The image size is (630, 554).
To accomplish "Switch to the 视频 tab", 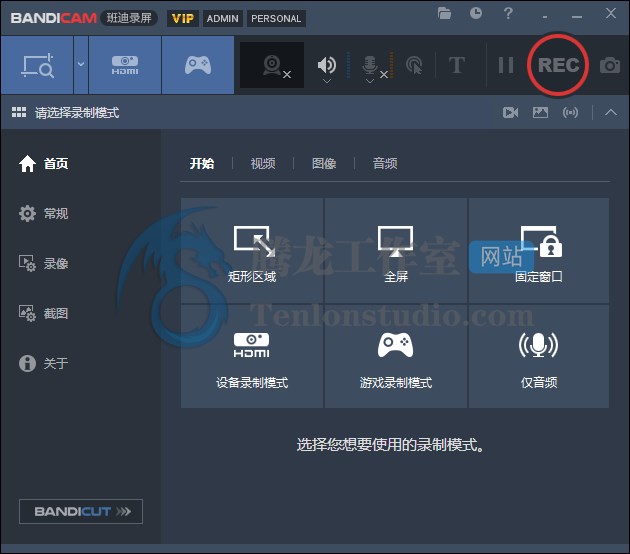I will click(263, 164).
